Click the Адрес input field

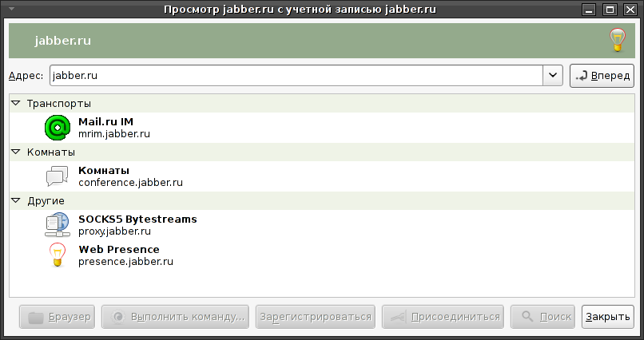pos(296,76)
